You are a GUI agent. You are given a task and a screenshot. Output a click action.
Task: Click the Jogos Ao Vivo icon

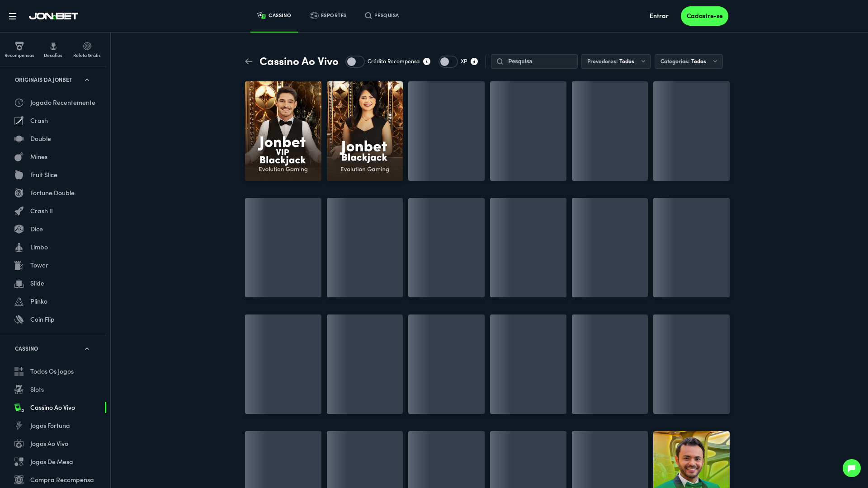tap(19, 444)
